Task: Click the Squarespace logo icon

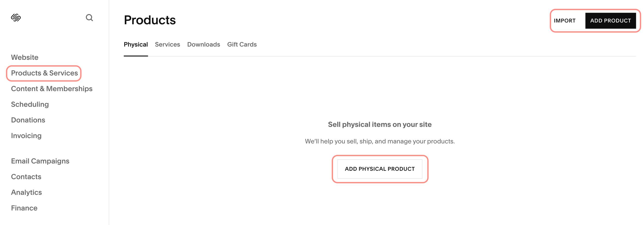Action: pos(16,18)
